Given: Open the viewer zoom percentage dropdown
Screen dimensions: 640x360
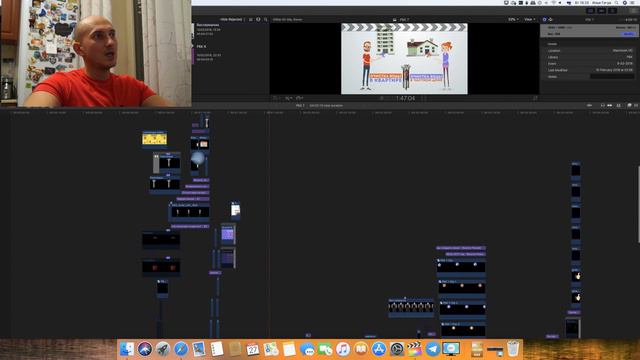Looking at the screenshot, I should click(513, 19).
